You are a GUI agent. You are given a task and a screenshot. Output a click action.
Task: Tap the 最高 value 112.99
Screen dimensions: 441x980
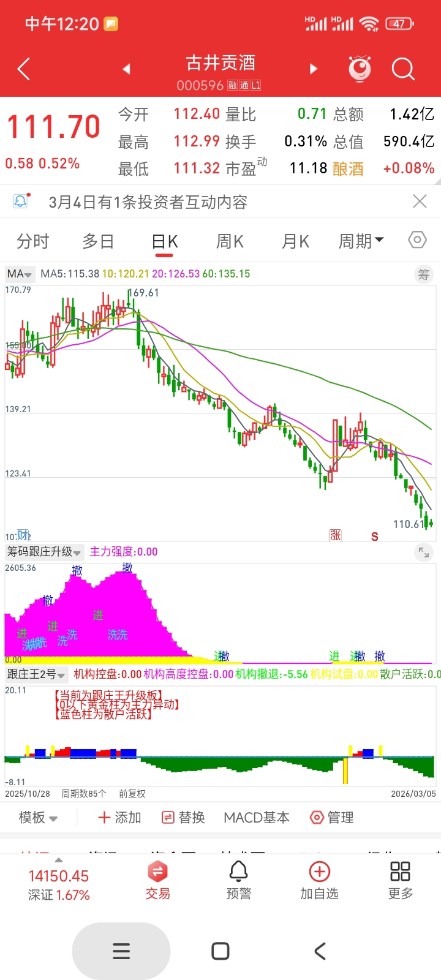click(x=197, y=141)
